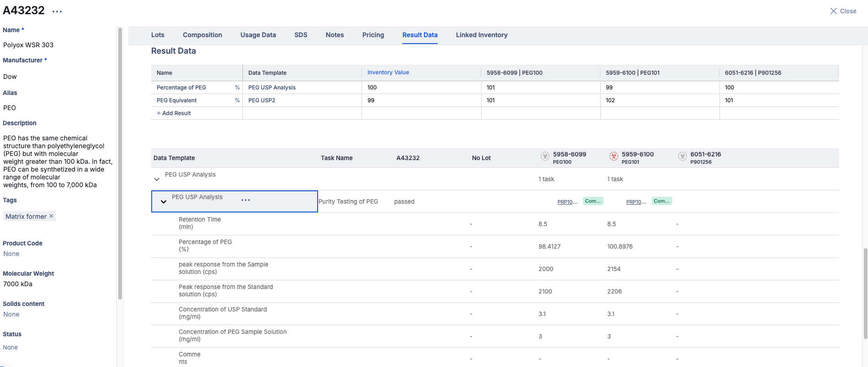
Task: Click the Close X icon
Action: [x=833, y=11]
